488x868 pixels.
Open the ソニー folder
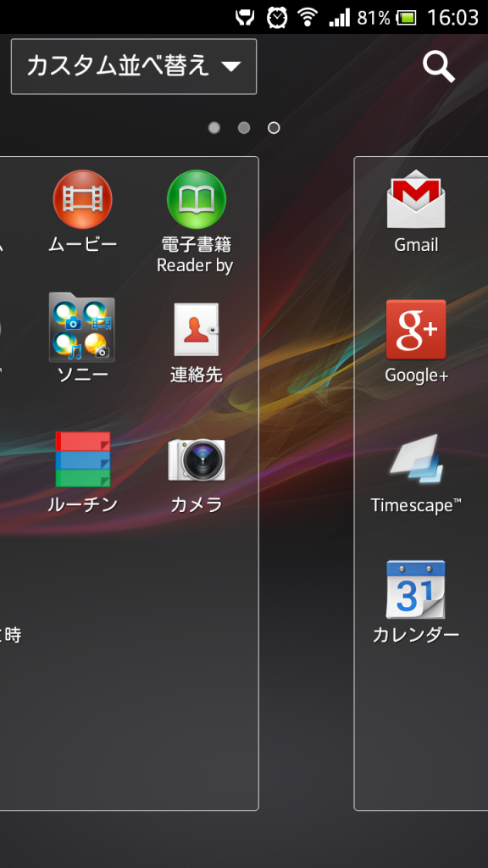coord(82,328)
